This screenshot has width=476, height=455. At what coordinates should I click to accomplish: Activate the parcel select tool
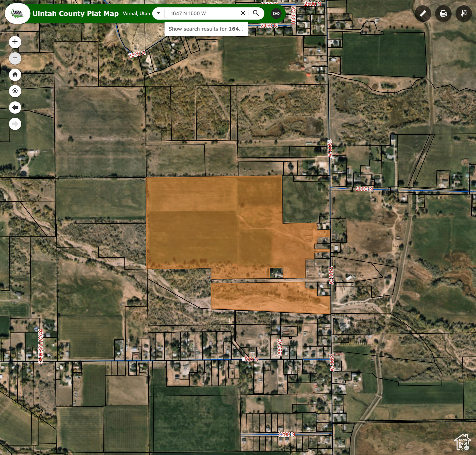coord(464,14)
